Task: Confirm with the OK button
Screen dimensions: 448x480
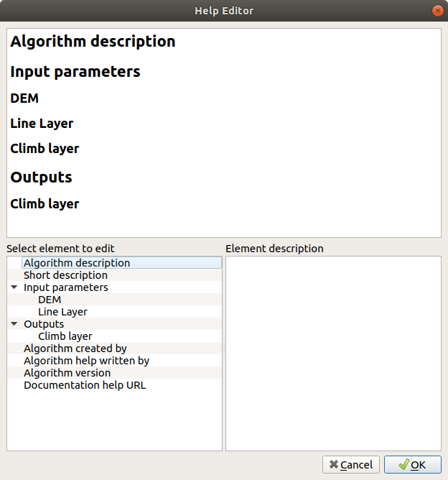Action: [412, 465]
